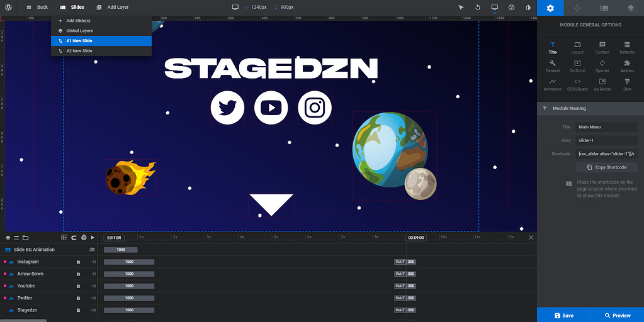Open General settings wrench icon
Screen dimensions: 644x322
pyautogui.click(x=553, y=66)
